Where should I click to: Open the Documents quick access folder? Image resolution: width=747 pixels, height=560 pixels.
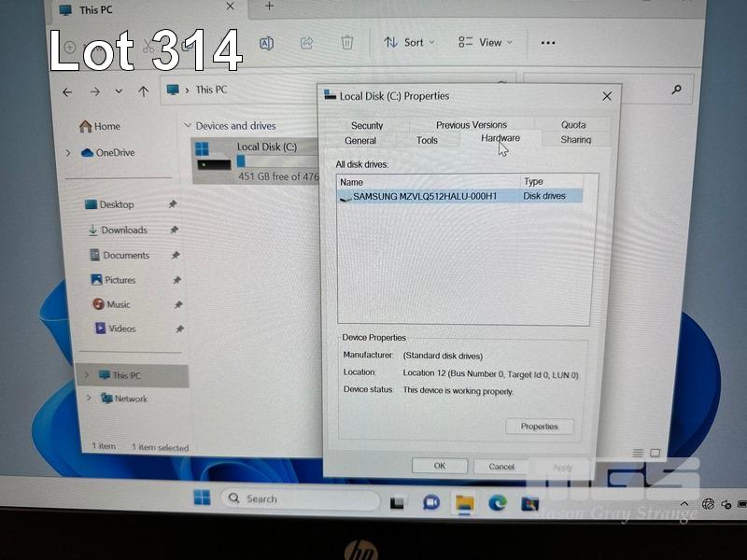click(x=120, y=255)
